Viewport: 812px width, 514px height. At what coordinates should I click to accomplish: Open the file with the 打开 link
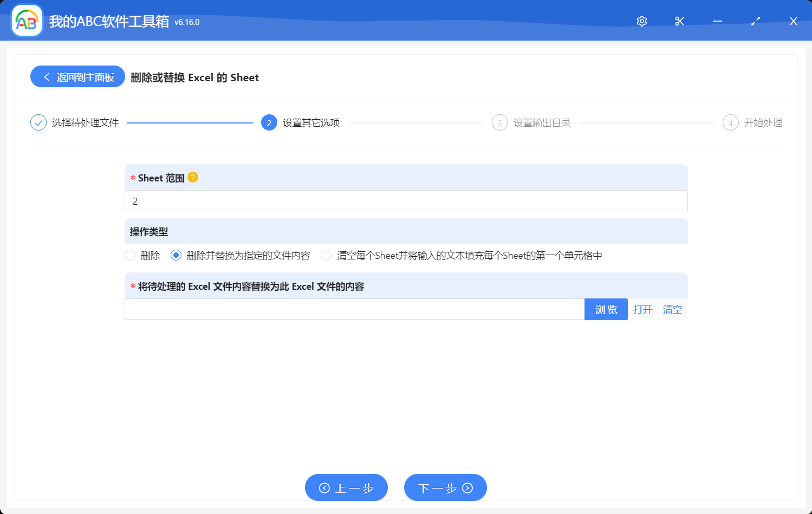pyautogui.click(x=642, y=309)
